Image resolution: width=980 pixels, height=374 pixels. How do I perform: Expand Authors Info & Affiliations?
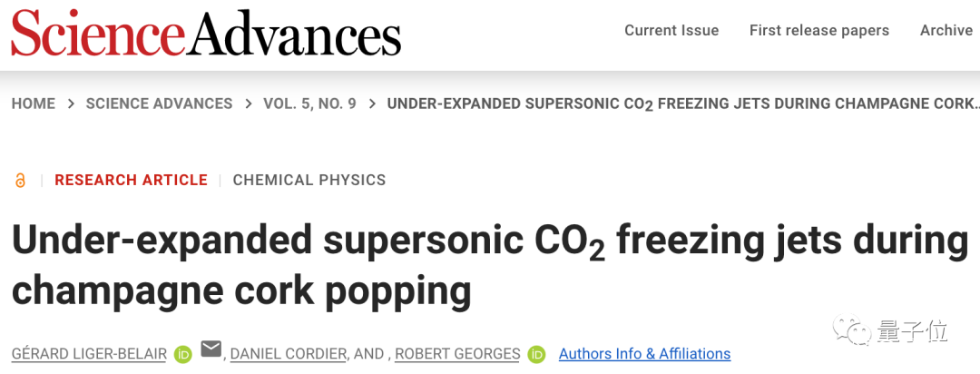[x=644, y=354]
